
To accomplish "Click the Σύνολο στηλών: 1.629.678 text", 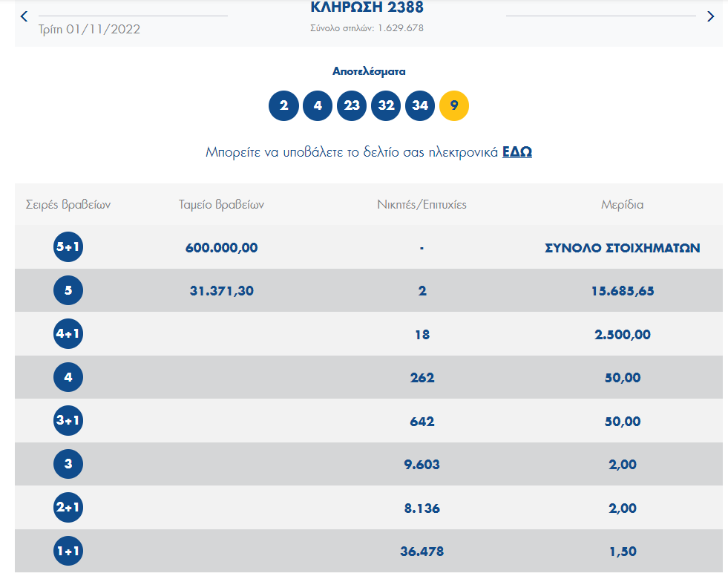I will click(x=367, y=28).
